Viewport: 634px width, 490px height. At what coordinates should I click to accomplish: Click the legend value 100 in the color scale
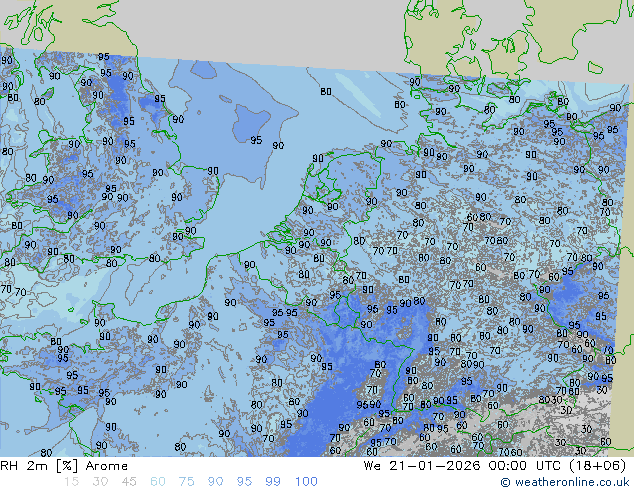[306, 482]
